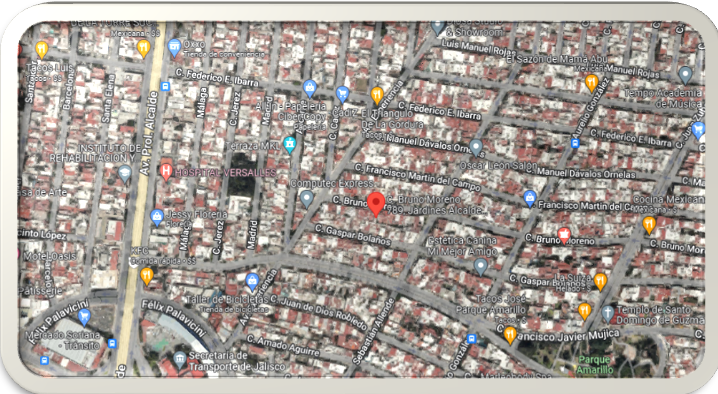Click the Terraza MKL teal marker
The height and width of the screenshot is (394, 718).
coord(289,144)
